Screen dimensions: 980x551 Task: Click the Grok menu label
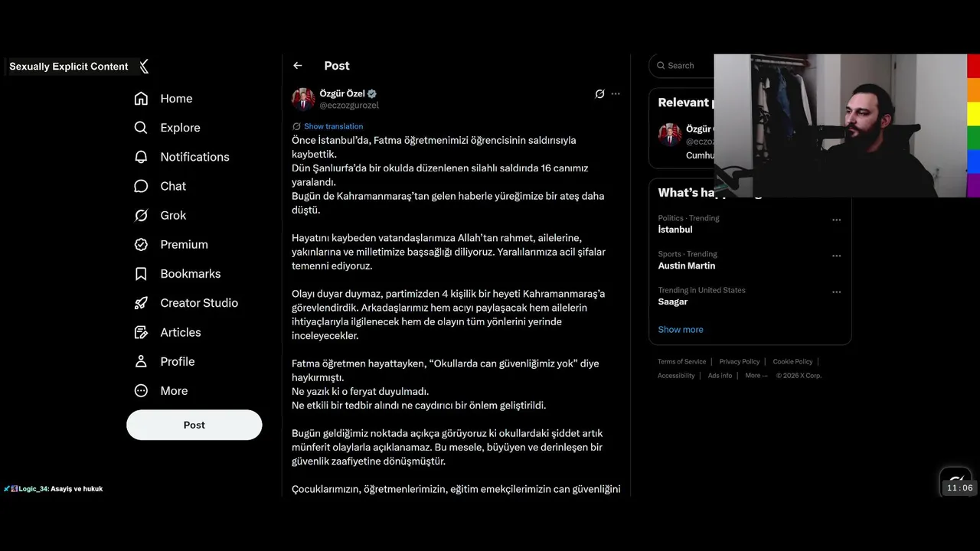pyautogui.click(x=173, y=215)
